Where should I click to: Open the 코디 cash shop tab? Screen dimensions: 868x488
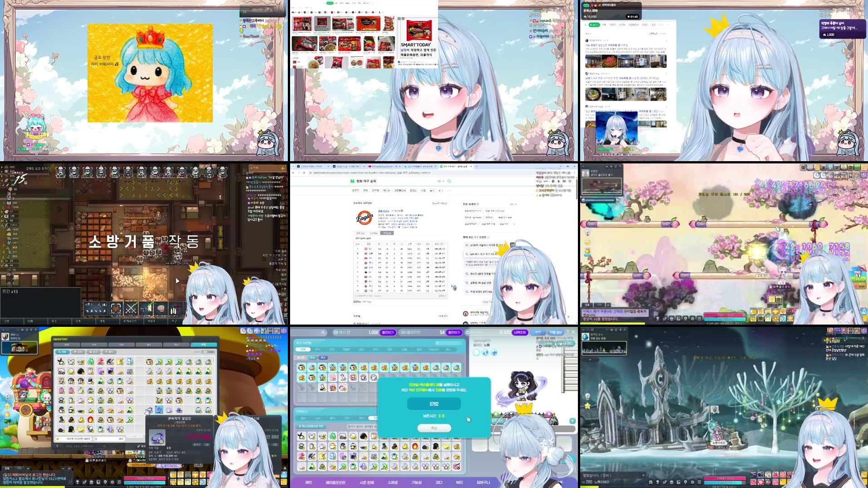(439, 482)
